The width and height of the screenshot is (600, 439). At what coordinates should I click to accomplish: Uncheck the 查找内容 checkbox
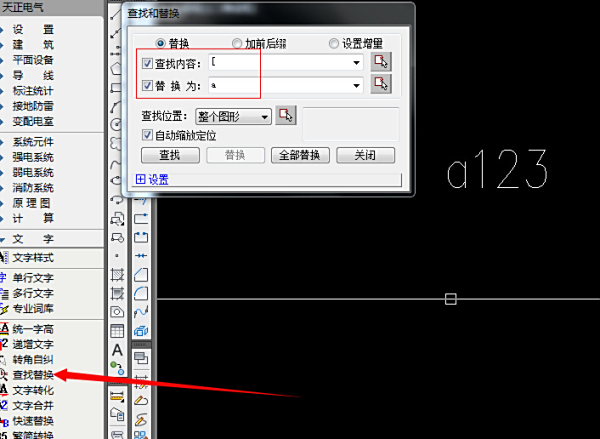coord(147,63)
